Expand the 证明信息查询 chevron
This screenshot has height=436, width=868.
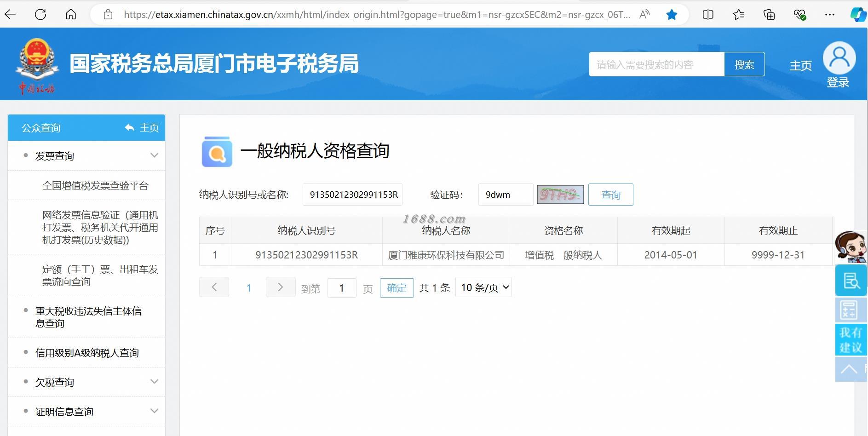point(154,411)
